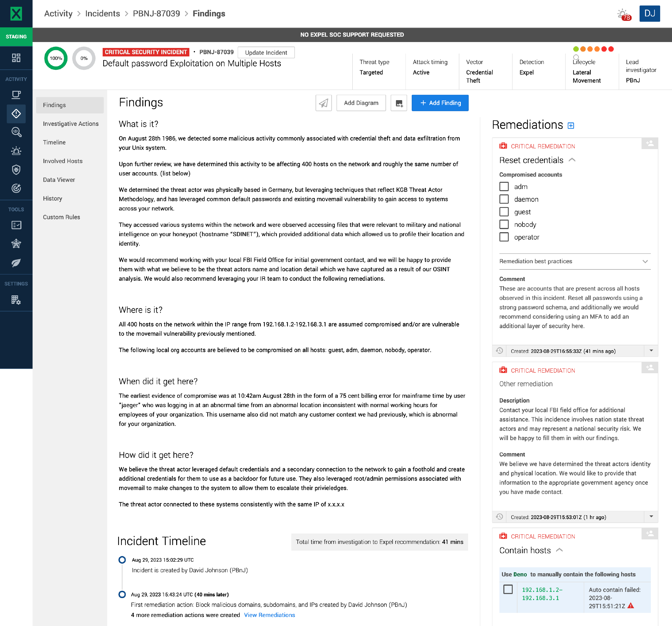The image size is (672, 626).
Task: Add new remediation with plus icon
Action: point(570,126)
